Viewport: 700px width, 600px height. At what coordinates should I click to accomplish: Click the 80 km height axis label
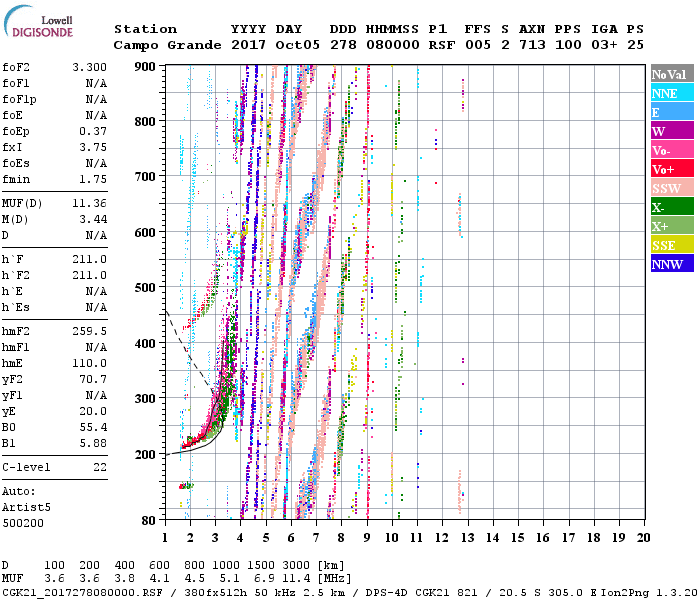(x=149, y=520)
